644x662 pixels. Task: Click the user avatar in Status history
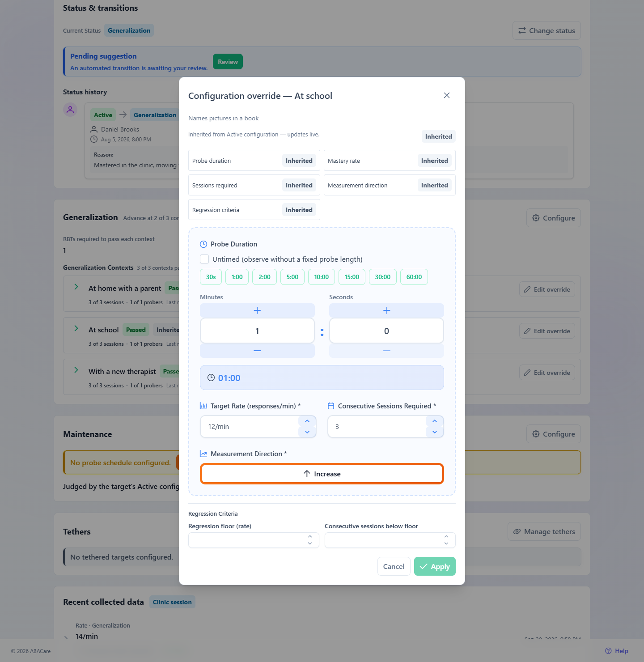[70, 109]
